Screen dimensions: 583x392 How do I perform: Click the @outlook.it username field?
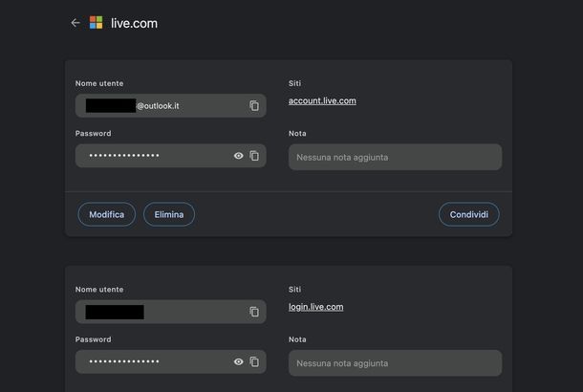[171, 105]
